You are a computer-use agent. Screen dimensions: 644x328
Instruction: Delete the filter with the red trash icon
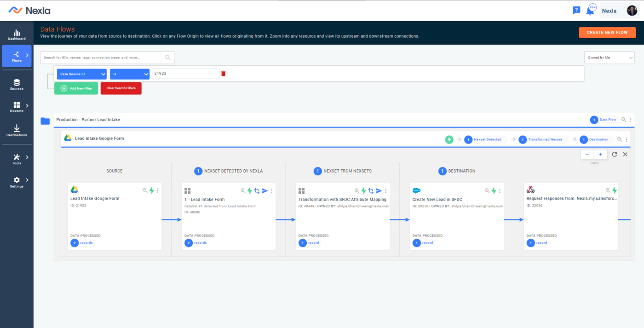[x=223, y=73]
